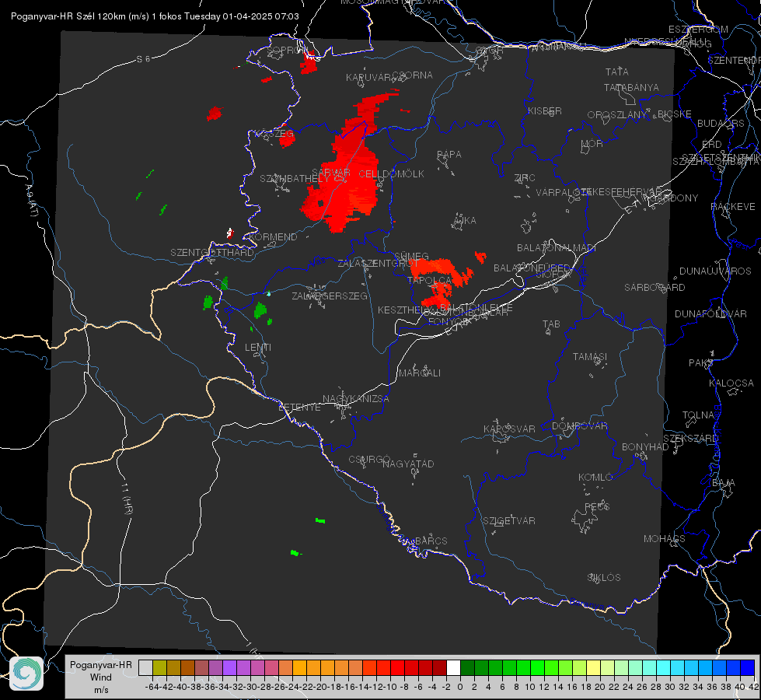Click the TATABANYA city label

pyautogui.click(x=631, y=87)
